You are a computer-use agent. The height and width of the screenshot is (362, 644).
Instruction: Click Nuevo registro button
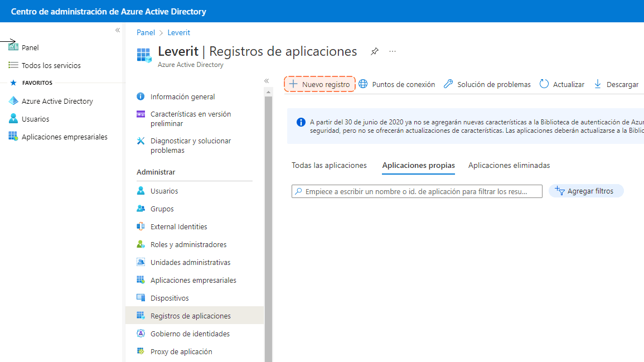coord(319,84)
